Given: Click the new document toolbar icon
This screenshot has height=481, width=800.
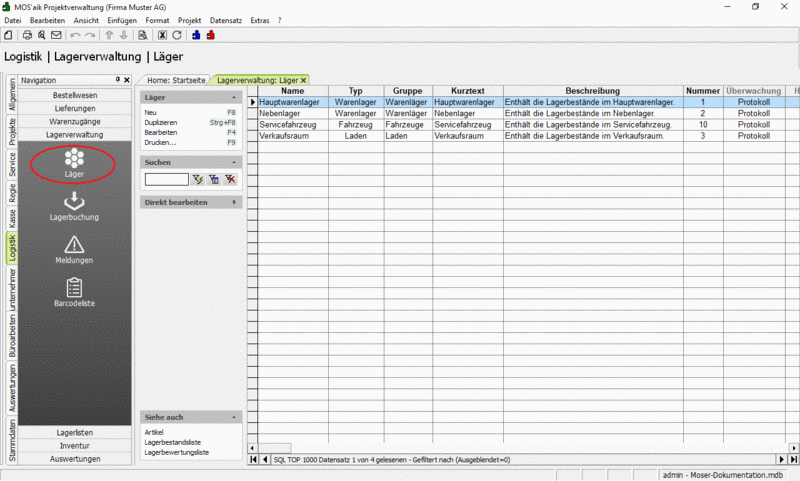Looking at the screenshot, I should (8, 35).
